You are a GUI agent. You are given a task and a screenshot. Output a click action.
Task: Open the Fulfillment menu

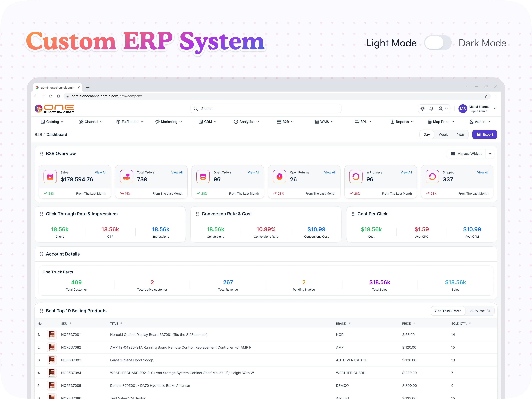(130, 122)
